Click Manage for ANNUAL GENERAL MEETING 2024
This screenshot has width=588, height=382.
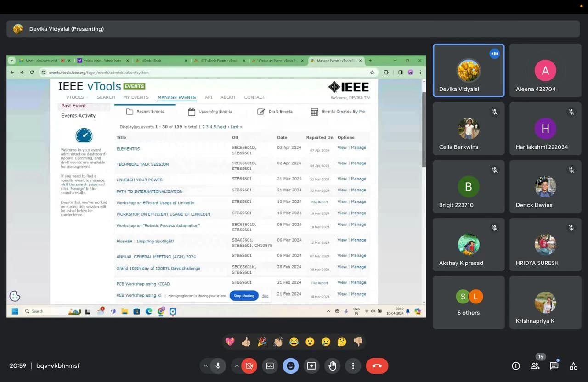pyautogui.click(x=359, y=255)
